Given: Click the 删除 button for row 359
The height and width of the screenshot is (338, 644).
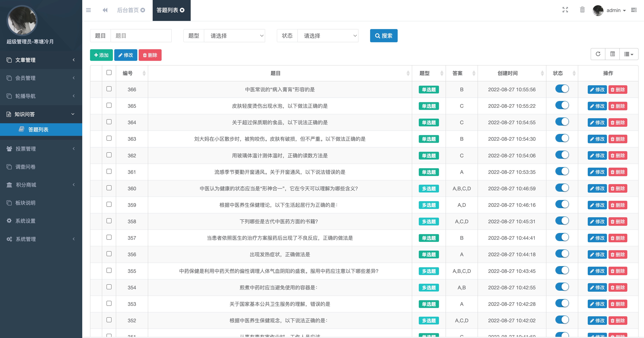Looking at the screenshot, I should pos(618,205).
